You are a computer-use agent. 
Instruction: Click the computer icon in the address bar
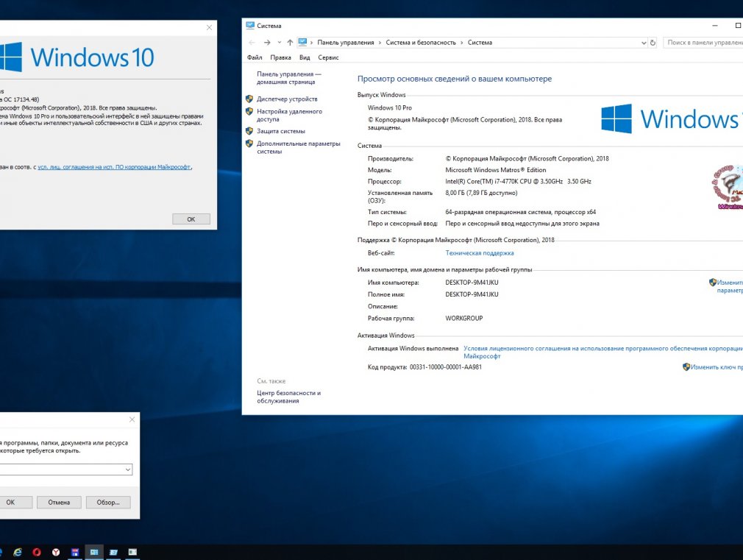point(303,42)
